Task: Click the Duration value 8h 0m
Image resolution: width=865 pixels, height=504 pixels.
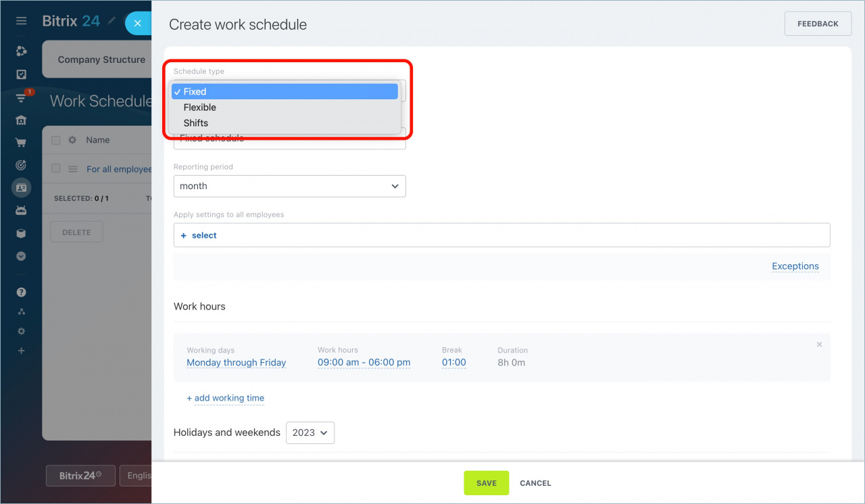Action: pyautogui.click(x=512, y=363)
